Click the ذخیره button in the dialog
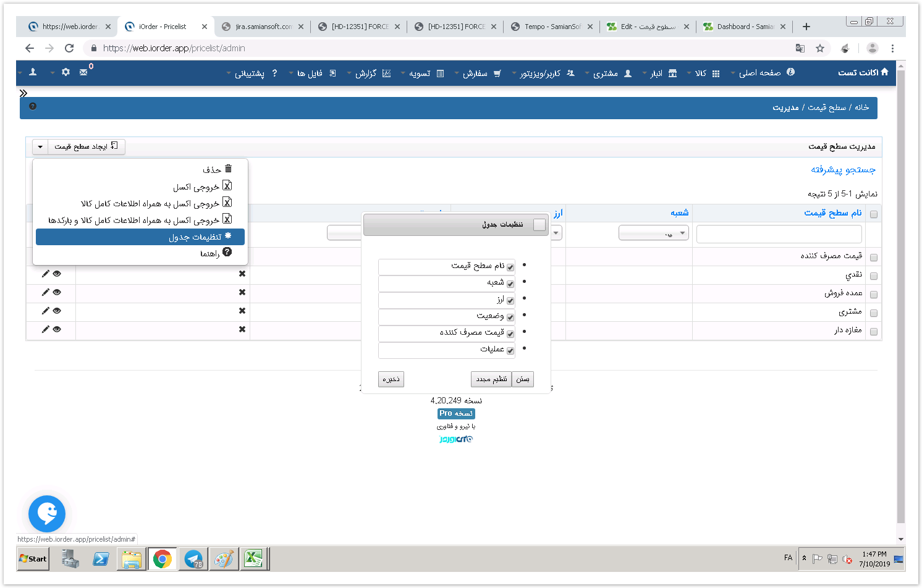This screenshot has height=588, width=922. click(391, 379)
